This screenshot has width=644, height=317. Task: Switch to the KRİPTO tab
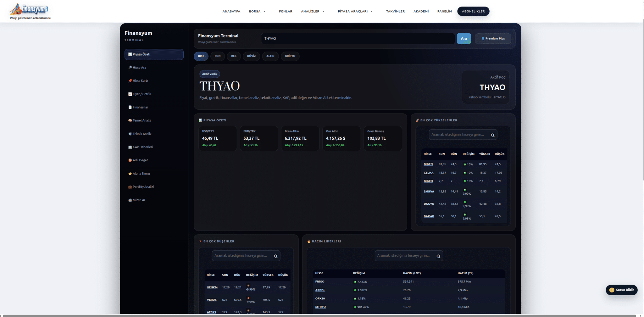click(x=290, y=56)
